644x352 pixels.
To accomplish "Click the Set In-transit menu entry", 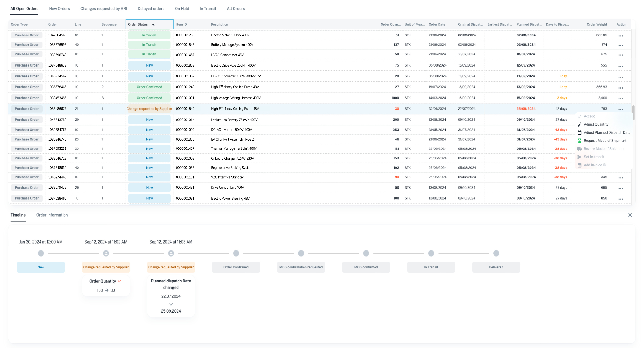I will 594,157.
